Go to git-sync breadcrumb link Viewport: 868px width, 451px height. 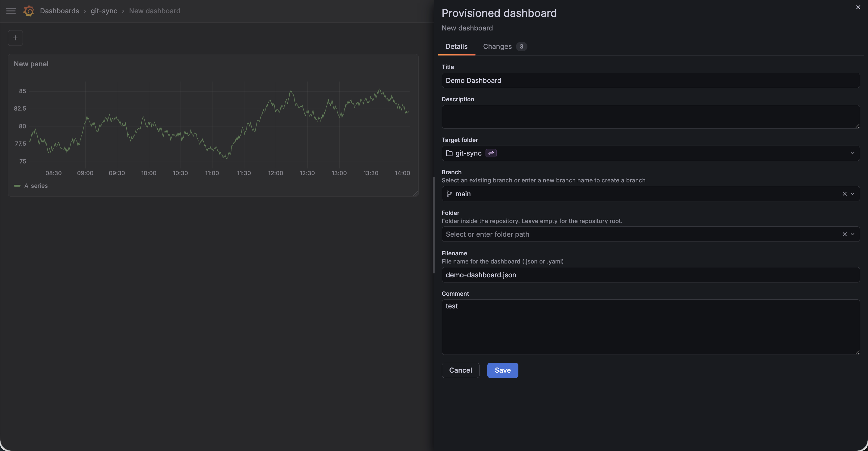tap(104, 11)
